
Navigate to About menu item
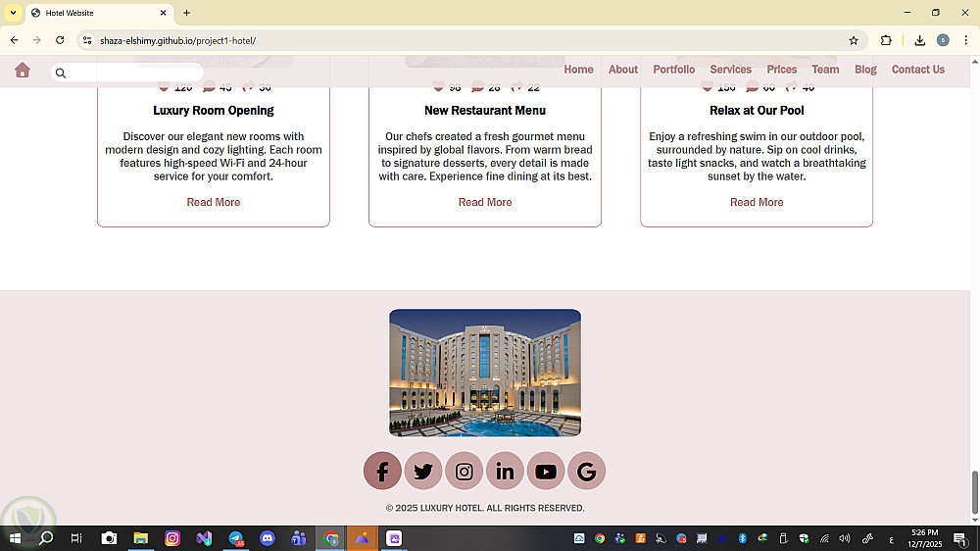pos(623,70)
